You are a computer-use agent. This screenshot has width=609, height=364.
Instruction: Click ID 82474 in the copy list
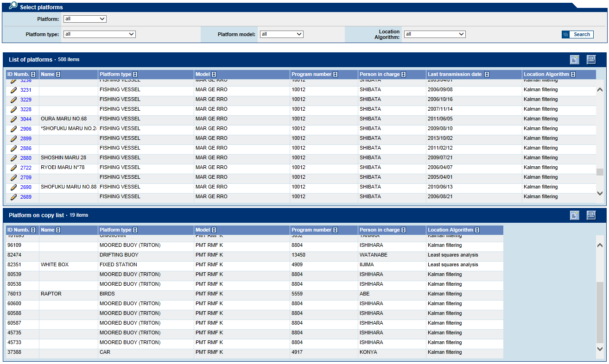pyautogui.click(x=14, y=255)
